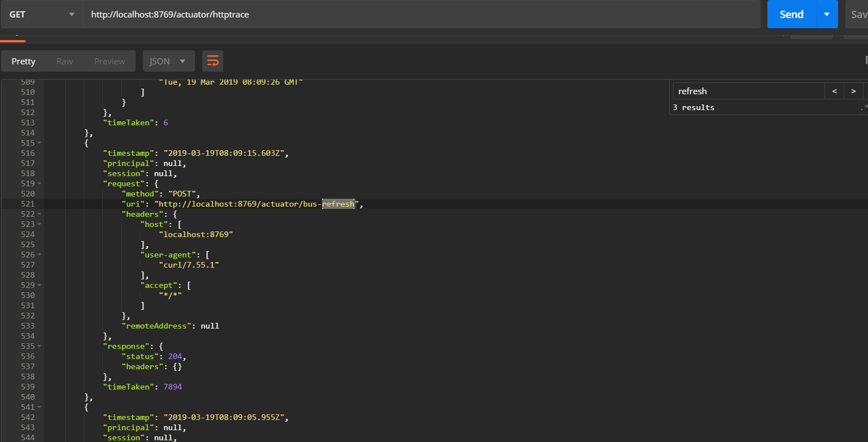Jump to previous search match

pyautogui.click(x=834, y=91)
